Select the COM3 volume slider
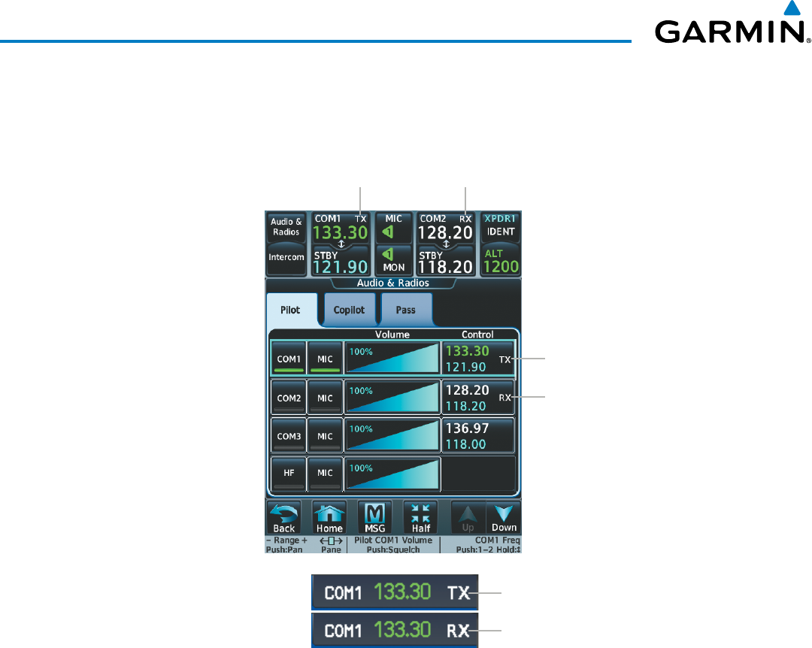Image resolution: width=812 pixels, height=648 pixels. pyautogui.click(x=392, y=436)
